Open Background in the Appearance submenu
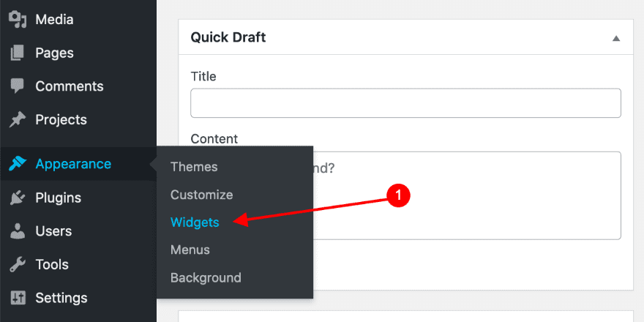The height and width of the screenshot is (322, 644). point(206,278)
